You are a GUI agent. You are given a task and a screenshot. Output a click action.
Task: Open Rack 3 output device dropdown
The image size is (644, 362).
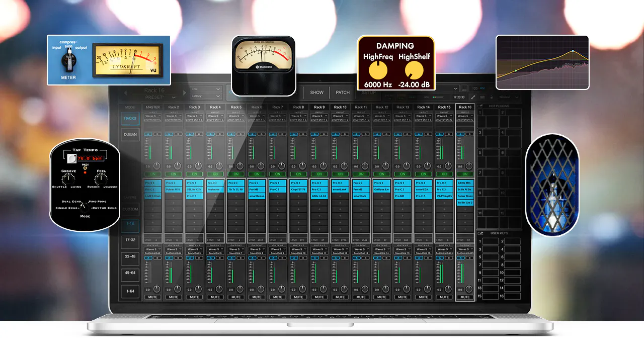coord(194,249)
